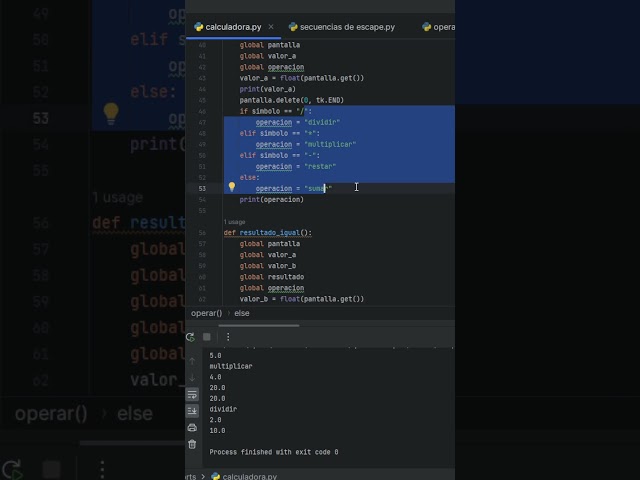Viewport: 640px width, 480px height.
Task: Toggle soft-wrap in the console
Action: click(192, 394)
